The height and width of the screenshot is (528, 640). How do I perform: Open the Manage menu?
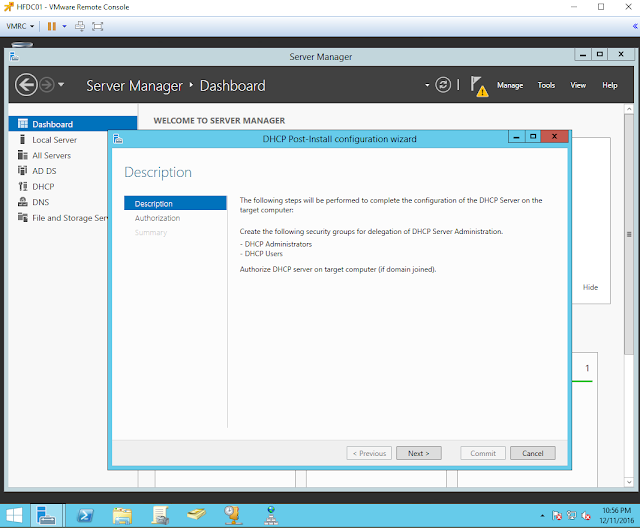[x=510, y=85]
